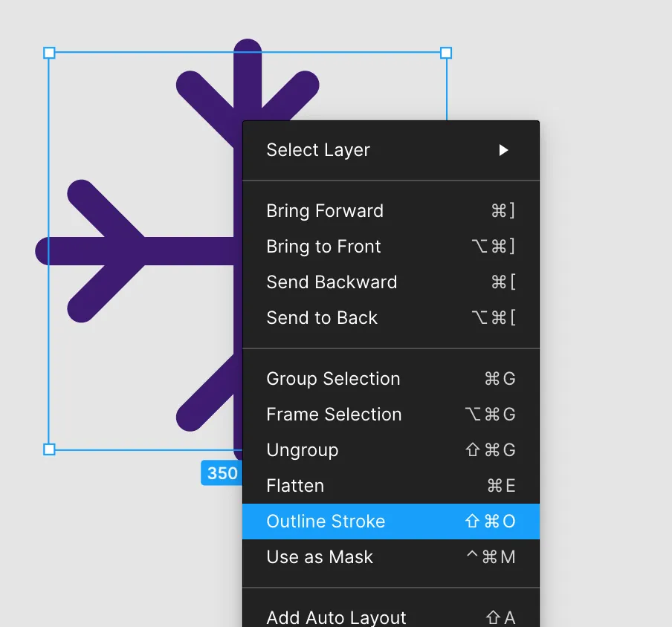Pick the Send to Back menu entry
Viewport: 672px width, 627px height.
(x=322, y=318)
